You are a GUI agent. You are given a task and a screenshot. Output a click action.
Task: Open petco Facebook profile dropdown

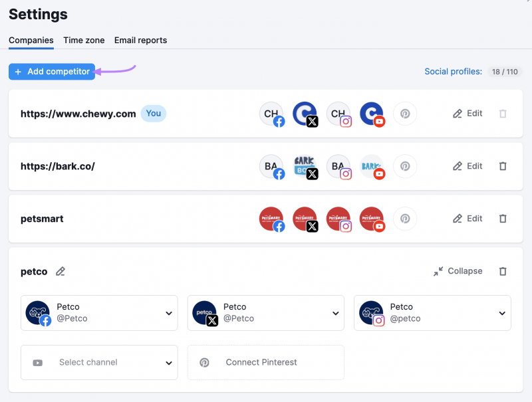point(99,313)
